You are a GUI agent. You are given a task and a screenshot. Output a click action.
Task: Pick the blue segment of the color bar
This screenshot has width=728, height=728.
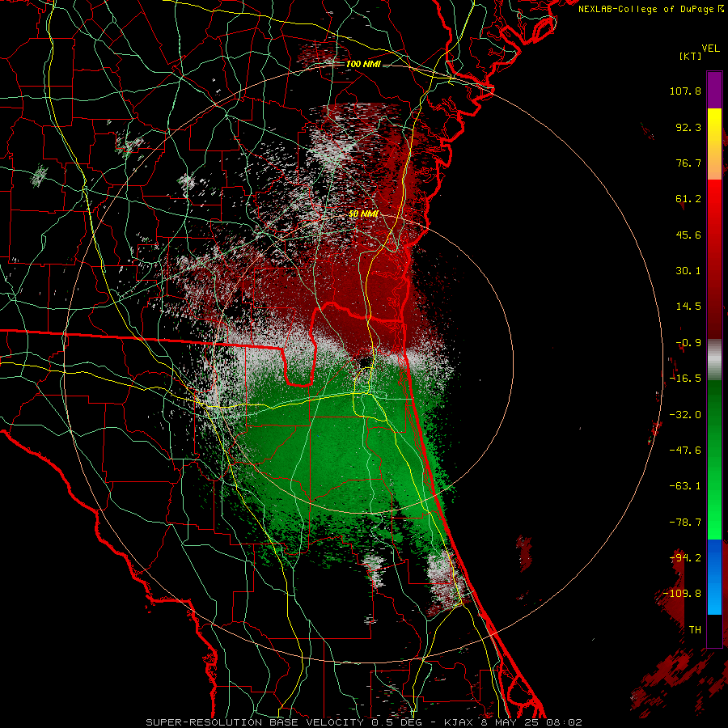pos(714,577)
